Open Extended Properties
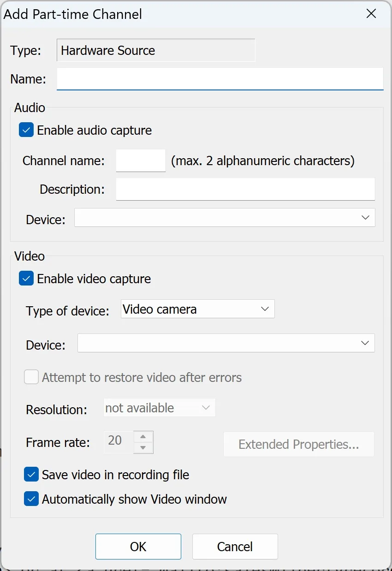 point(299,444)
